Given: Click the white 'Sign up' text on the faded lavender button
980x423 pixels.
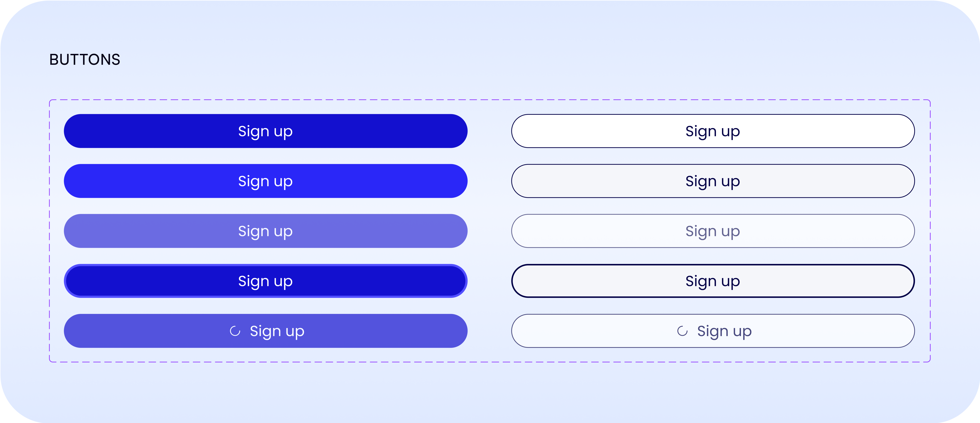Looking at the screenshot, I should coord(265,231).
